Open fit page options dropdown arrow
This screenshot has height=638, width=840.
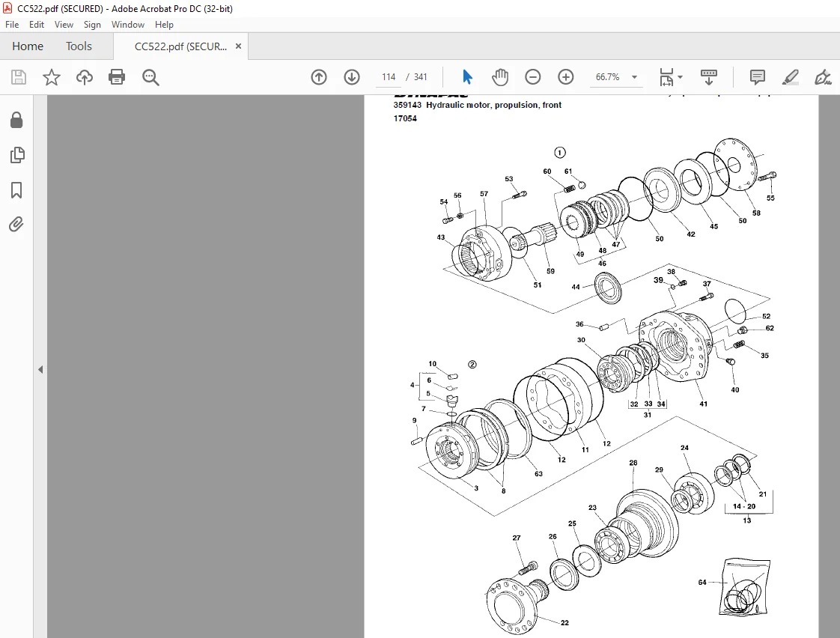point(681,77)
